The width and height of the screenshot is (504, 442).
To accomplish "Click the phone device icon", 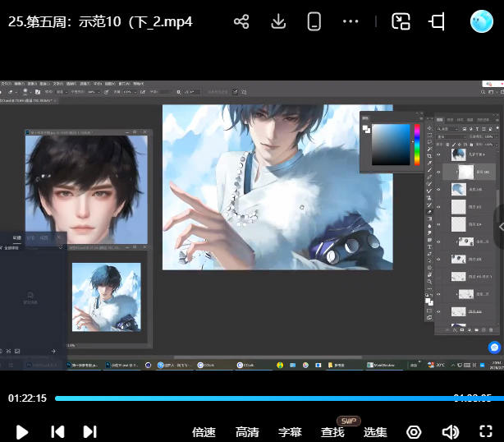I will pos(314,22).
